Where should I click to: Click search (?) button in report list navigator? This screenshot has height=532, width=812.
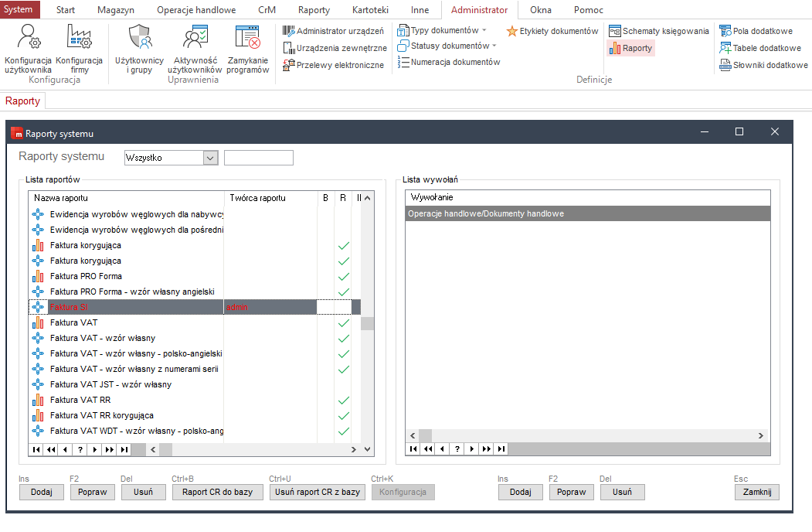(80, 449)
